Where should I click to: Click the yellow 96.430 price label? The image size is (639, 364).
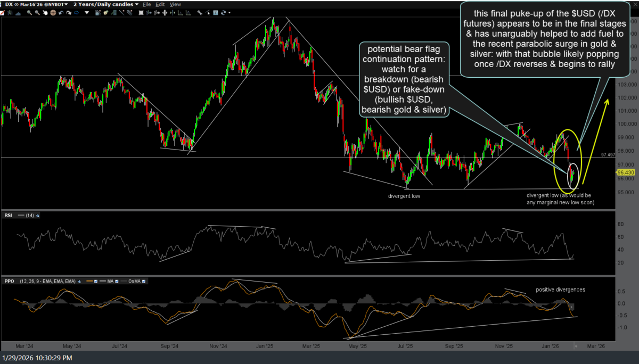[x=626, y=172]
